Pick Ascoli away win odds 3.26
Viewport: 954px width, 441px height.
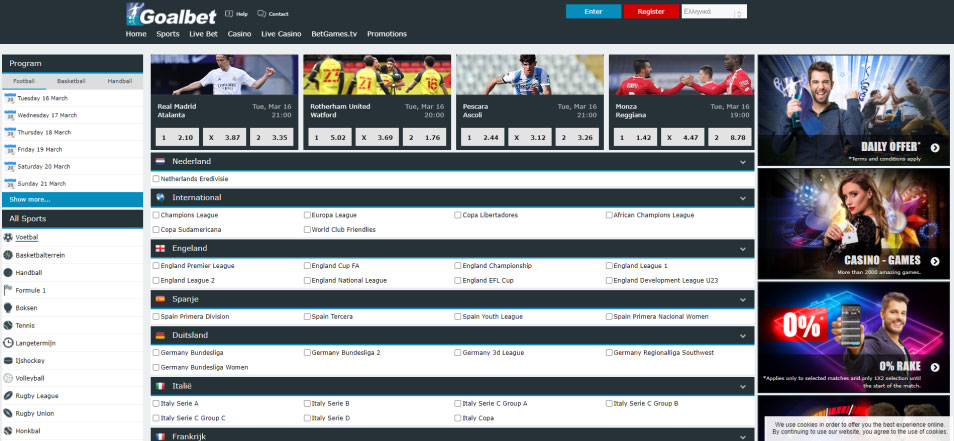click(x=577, y=137)
